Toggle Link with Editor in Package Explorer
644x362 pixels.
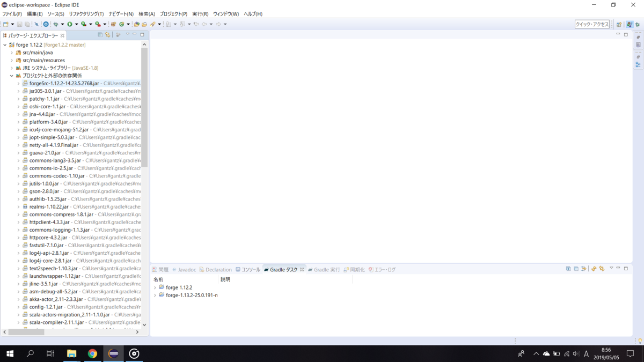click(x=107, y=34)
